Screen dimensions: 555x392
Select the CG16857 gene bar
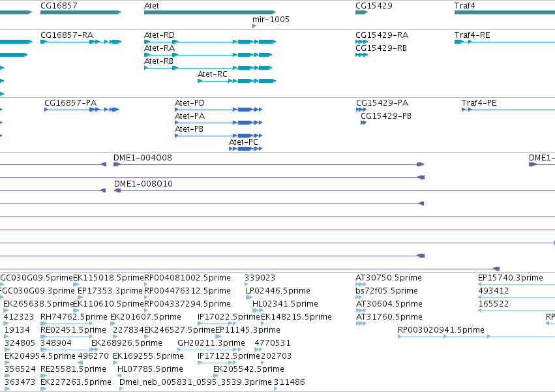(81, 12)
